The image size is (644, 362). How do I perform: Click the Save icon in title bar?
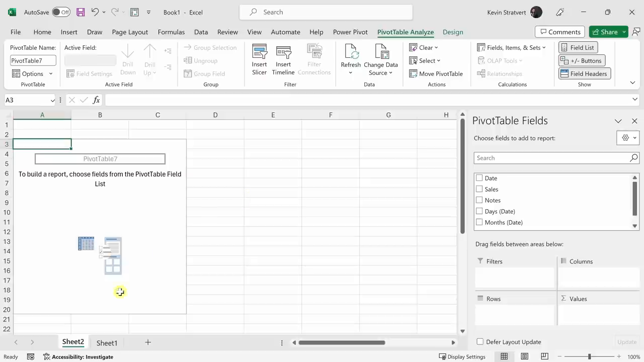coord(80,12)
